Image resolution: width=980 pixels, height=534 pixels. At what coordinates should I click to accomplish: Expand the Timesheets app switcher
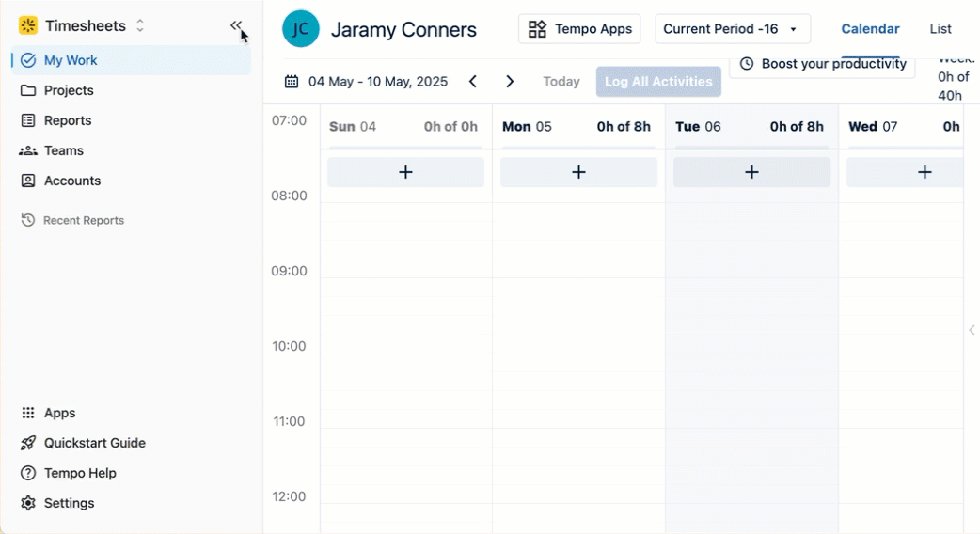140,26
